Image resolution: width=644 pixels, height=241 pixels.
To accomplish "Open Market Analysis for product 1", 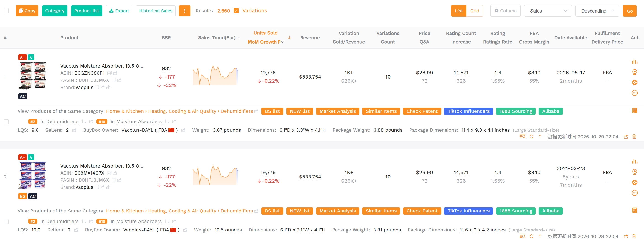I will [338, 111].
